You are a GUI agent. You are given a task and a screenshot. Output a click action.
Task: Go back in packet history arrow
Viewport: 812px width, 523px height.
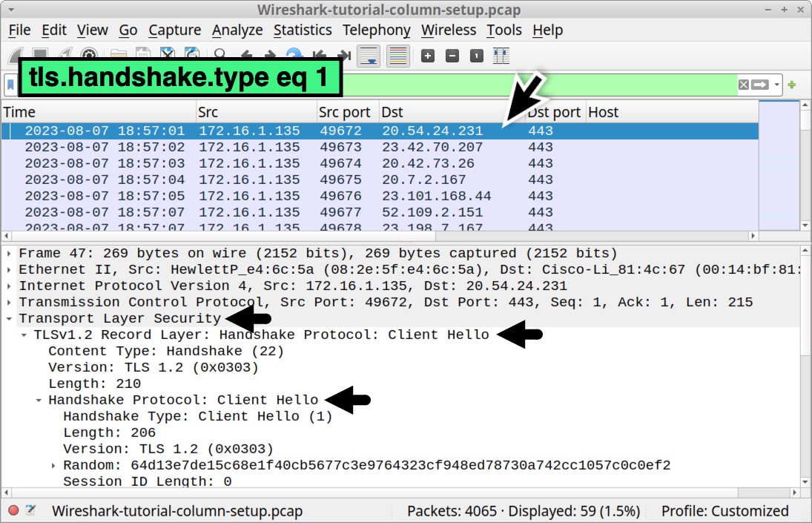tap(246, 54)
